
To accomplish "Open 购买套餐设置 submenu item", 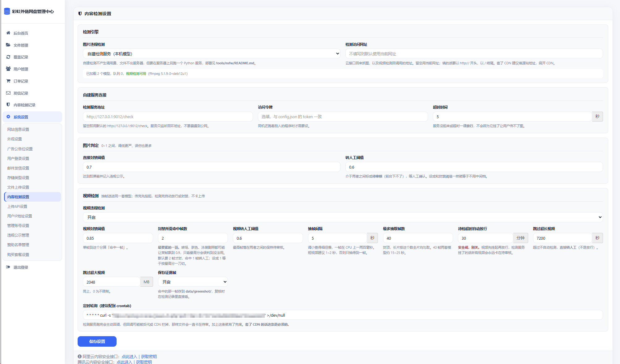I will (18, 255).
